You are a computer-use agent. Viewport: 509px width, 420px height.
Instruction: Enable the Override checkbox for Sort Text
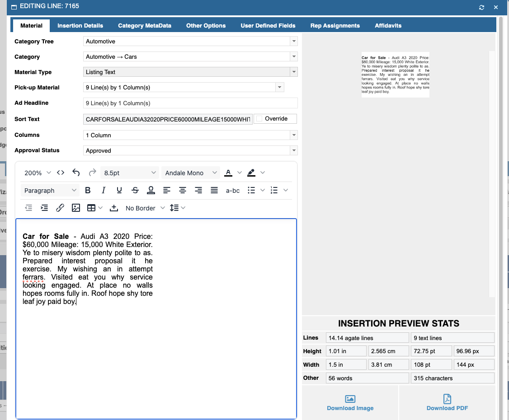(259, 119)
